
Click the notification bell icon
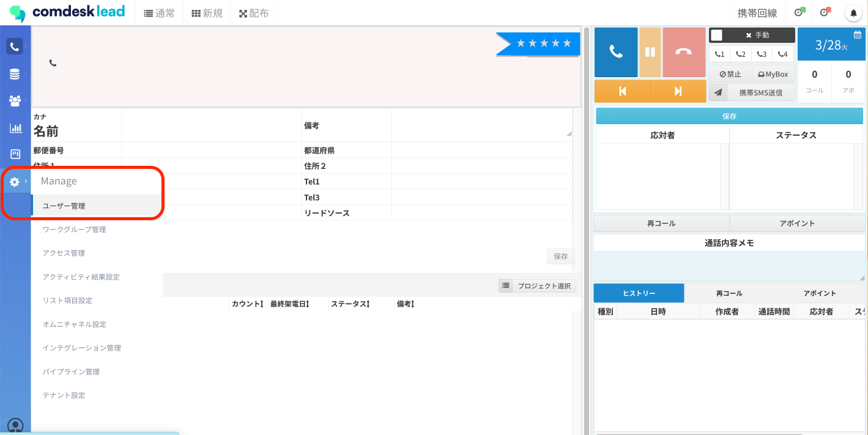853,12
